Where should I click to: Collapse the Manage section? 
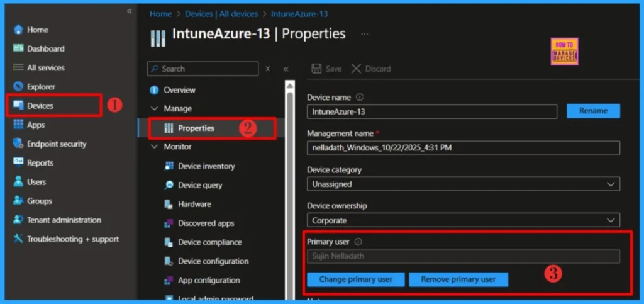click(x=155, y=108)
